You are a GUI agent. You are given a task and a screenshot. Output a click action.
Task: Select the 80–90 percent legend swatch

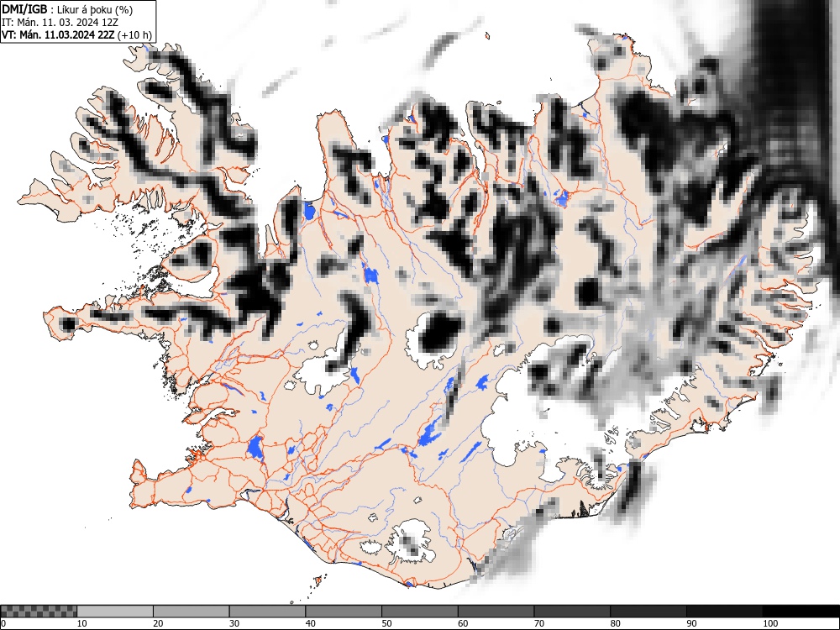click(x=648, y=612)
